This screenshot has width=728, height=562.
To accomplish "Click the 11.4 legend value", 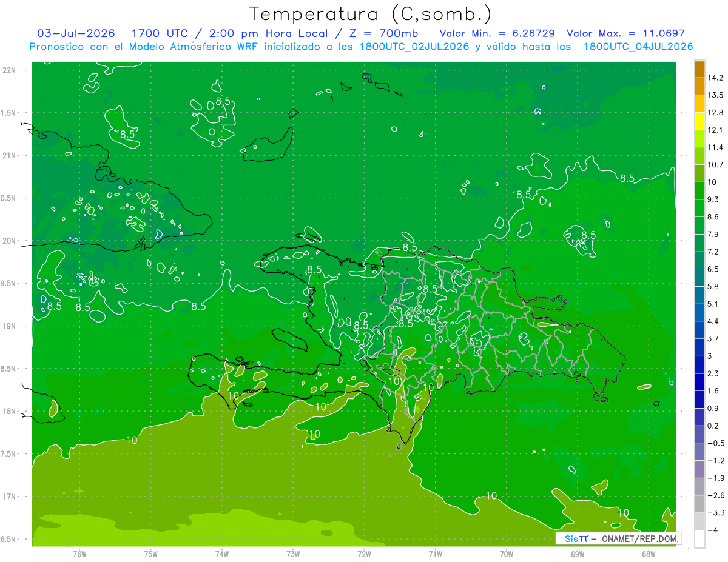I will (715, 147).
